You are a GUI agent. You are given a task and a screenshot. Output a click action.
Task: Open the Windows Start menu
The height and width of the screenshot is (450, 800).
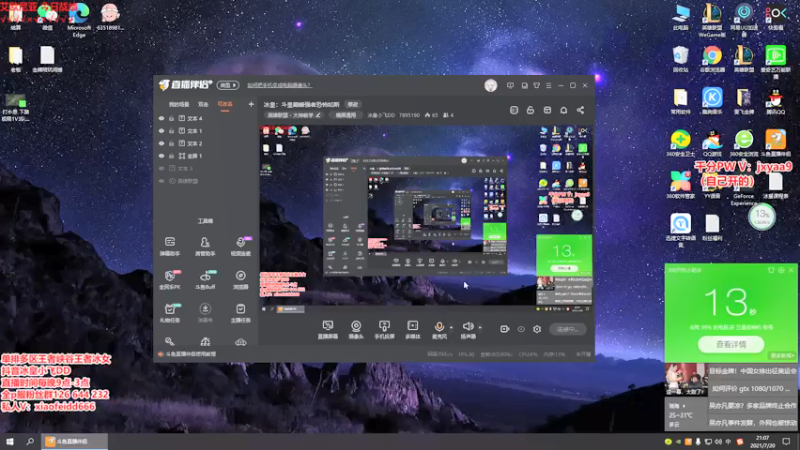coord(10,441)
